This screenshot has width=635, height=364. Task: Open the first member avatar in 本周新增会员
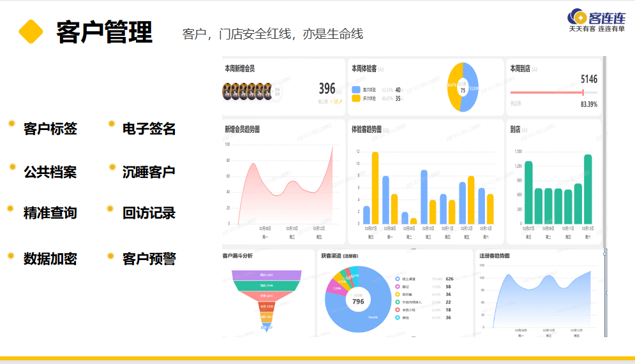click(227, 91)
